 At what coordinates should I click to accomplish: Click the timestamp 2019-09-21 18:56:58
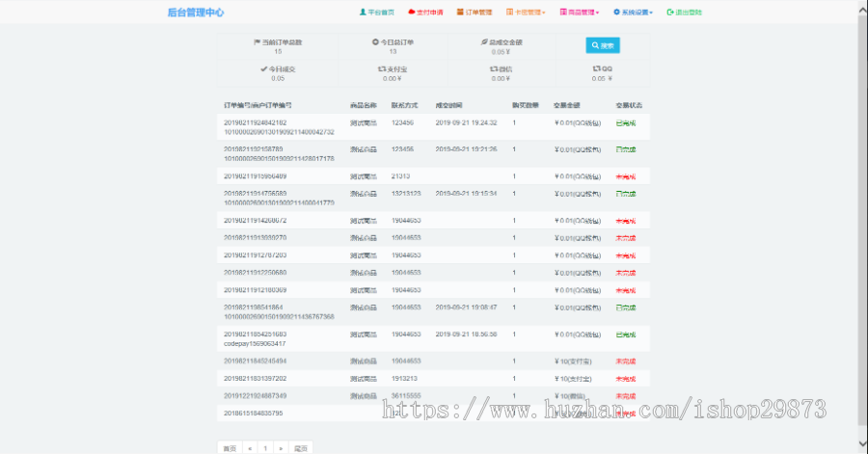coord(466,334)
